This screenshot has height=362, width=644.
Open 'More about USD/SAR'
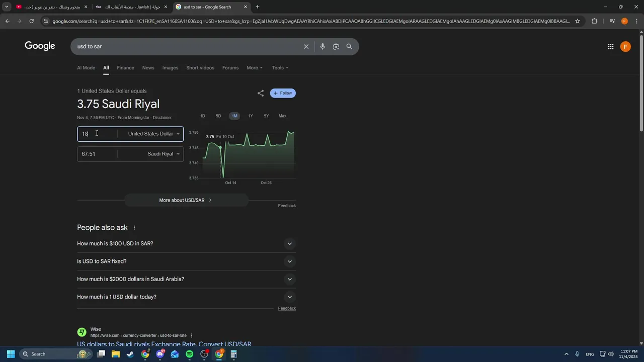pyautogui.click(x=186, y=200)
